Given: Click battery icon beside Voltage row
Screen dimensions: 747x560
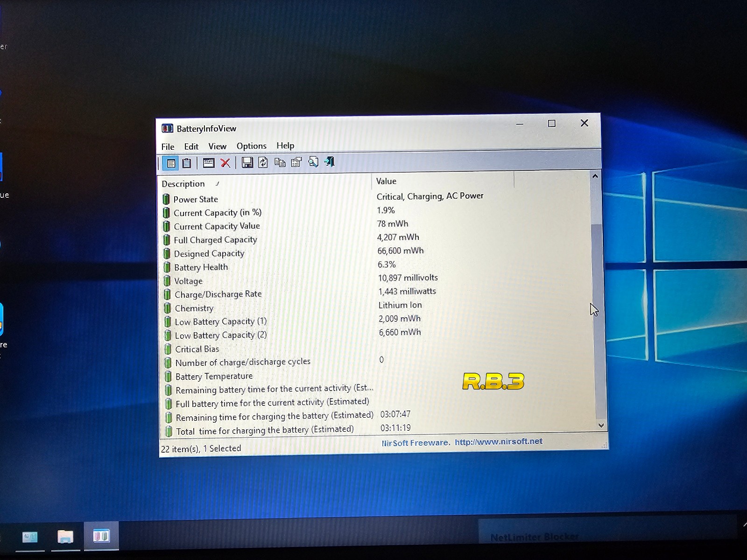Looking at the screenshot, I should click(167, 281).
